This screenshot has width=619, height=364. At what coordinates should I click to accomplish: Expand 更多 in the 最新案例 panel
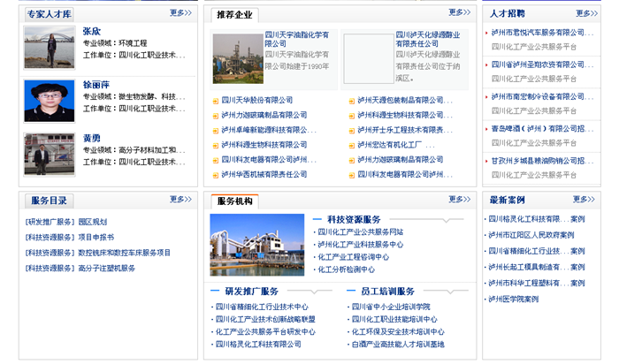(x=585, y=200)
